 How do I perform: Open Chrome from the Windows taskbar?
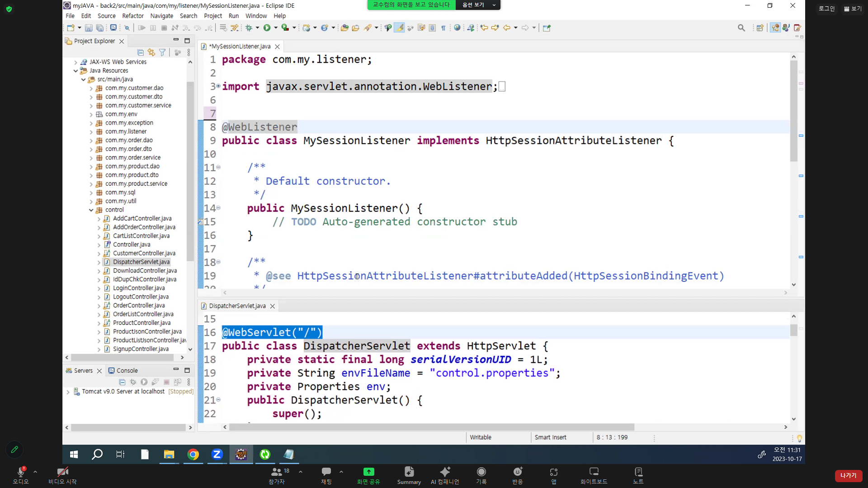point(193,455)
